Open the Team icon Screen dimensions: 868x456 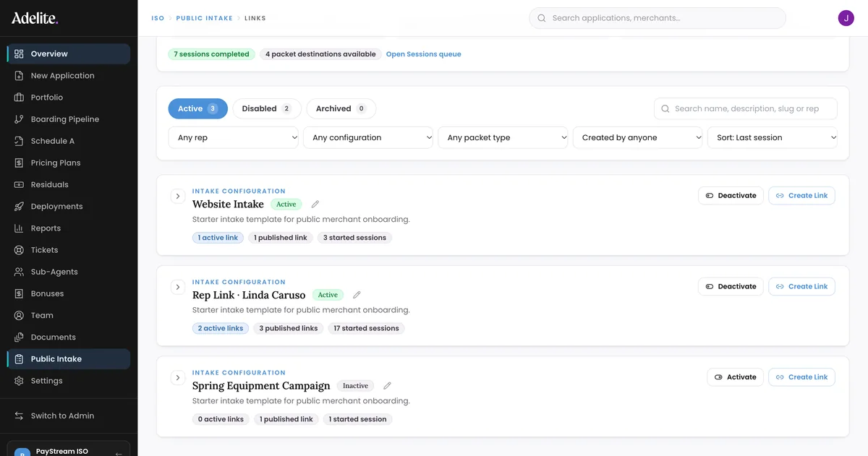pos(19,315)
